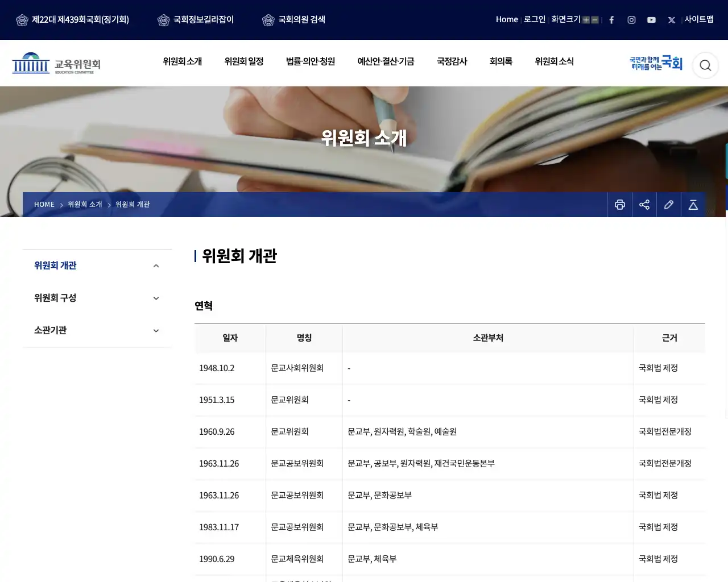
Task: Click the 국민과 함께 미래를 여는 국회 logo
Action: click(x=656, y=63)
